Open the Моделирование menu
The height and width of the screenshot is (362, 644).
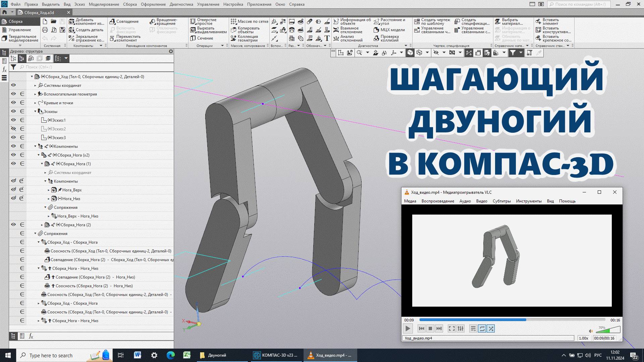(x=104, y=4)
